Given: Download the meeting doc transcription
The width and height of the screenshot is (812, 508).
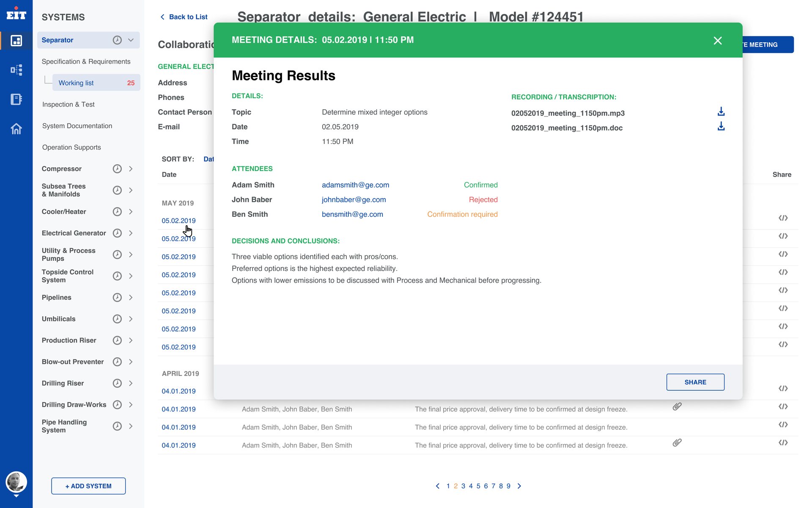Looking at the screenshot, I should 721,127.
